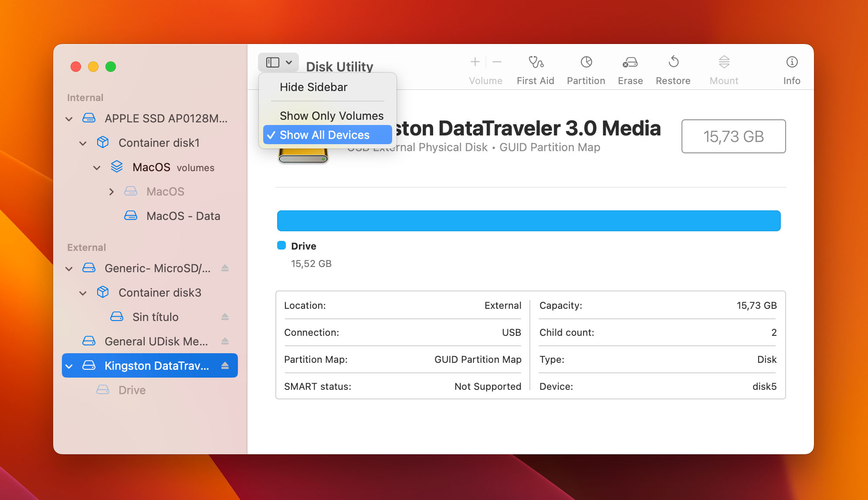Screen dimensions: 868x500
Task: Select Show All Devices option
Action: pos(326,134)
